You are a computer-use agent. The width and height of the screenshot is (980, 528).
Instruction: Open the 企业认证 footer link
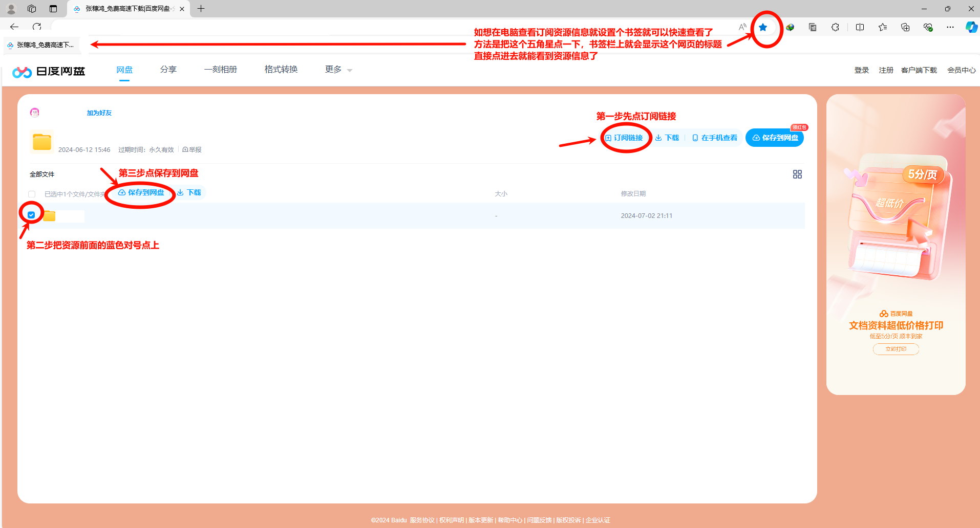[598, 520]
